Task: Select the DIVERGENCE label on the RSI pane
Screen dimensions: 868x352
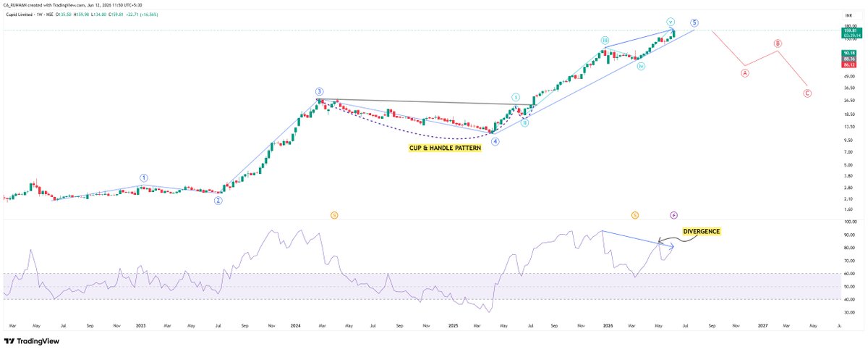Action: coord(702,232)
